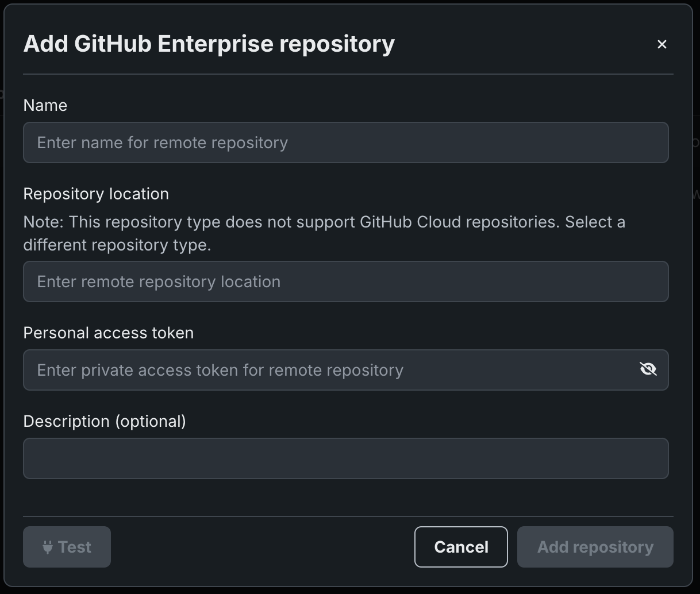Click the divider line below the title
700x594 pixels.
pos(348,74)
